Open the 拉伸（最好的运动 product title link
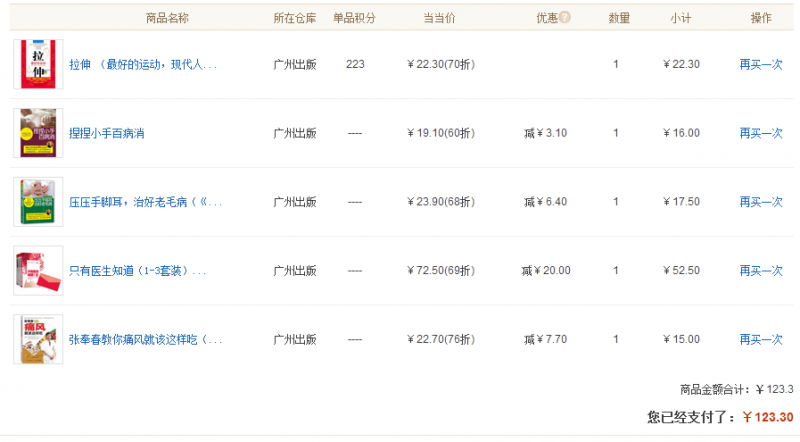This screenshot has width=800, height=442. coord(142,64)
